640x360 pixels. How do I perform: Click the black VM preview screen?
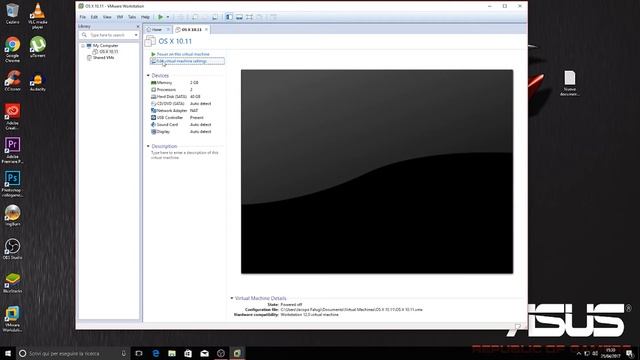pyautogui.click(x=377, y=171)
